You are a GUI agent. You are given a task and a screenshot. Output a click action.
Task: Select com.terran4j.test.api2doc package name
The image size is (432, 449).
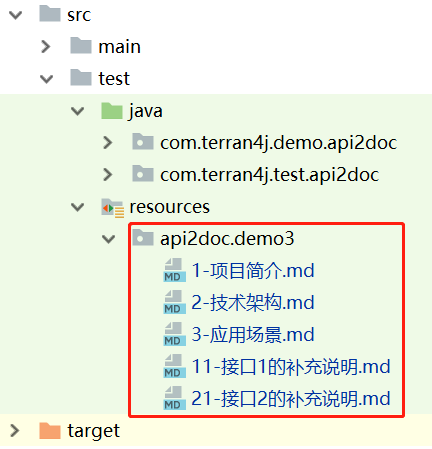(270, 175)
